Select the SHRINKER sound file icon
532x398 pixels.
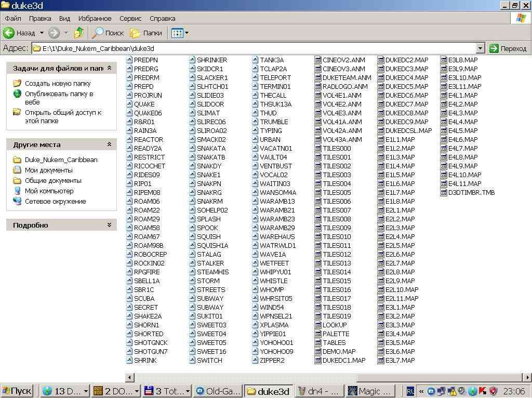coord(192,60)
